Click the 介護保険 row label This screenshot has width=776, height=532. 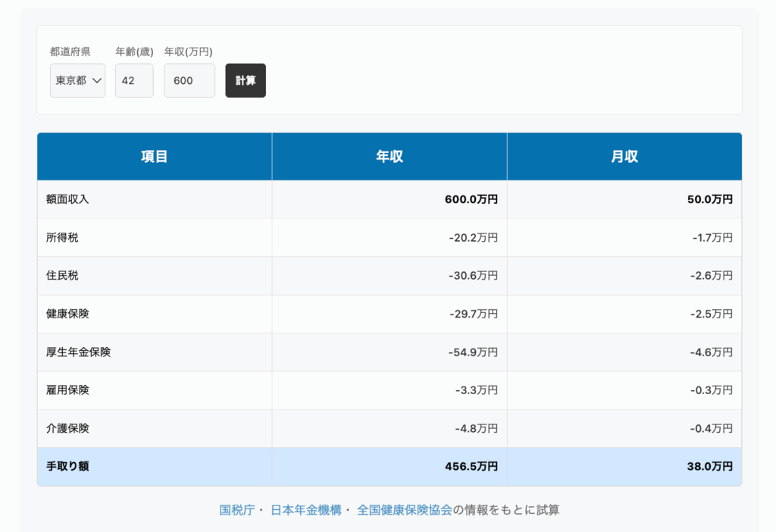(67, 428)
